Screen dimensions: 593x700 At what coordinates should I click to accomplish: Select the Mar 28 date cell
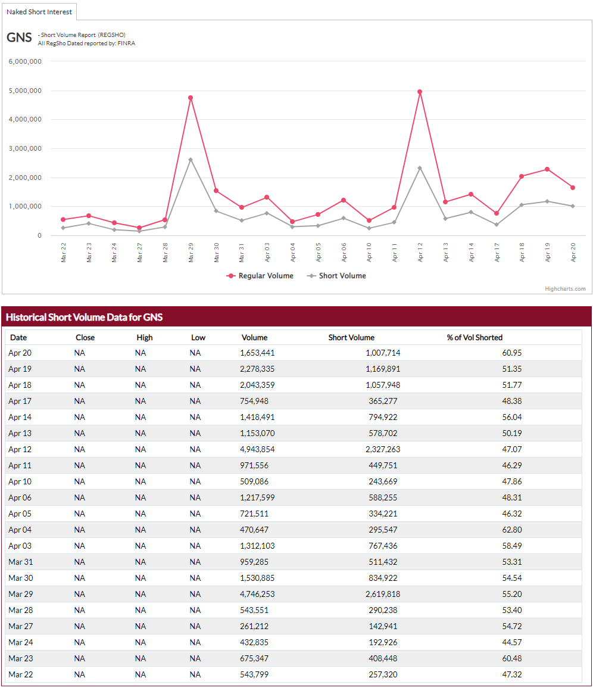coord(20,610)
